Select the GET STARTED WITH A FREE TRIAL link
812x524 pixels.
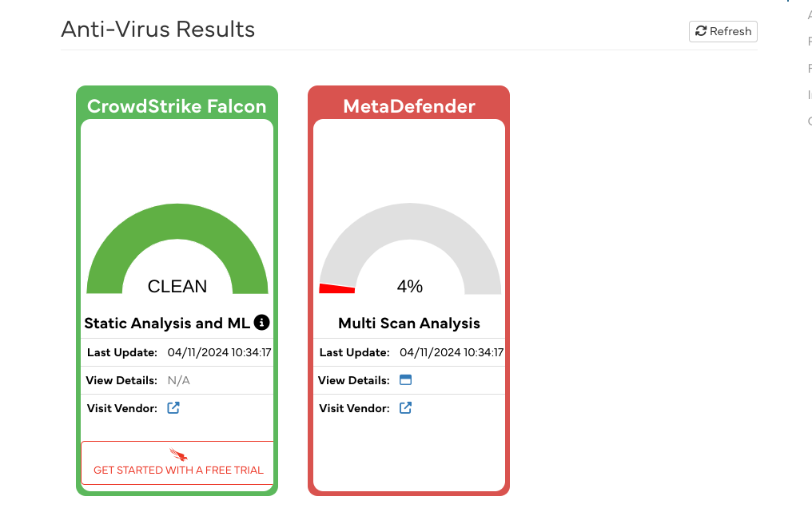pos(178,470)
